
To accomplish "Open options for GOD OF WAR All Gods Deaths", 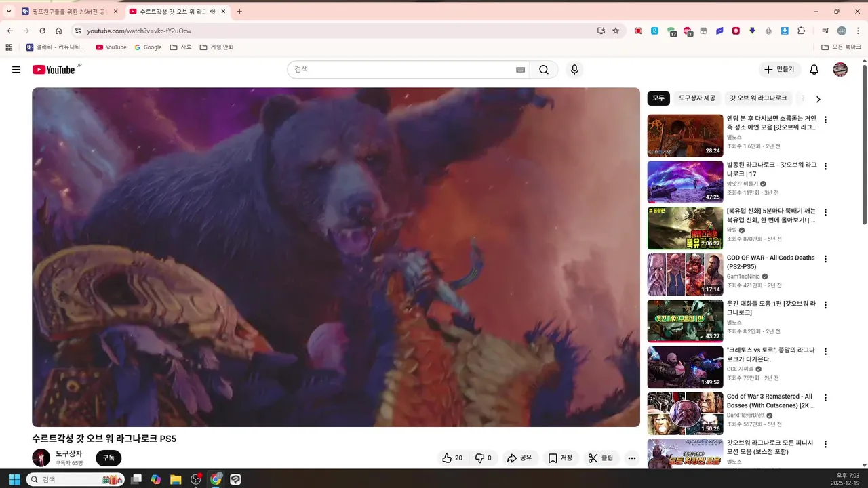I will [825, 259].
